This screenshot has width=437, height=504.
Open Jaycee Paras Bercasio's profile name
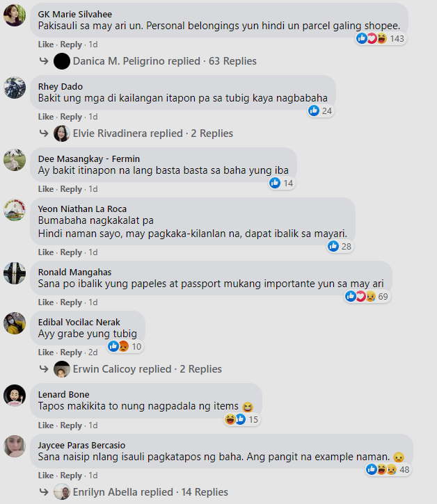pyautogui.click(x=81, y=445)
